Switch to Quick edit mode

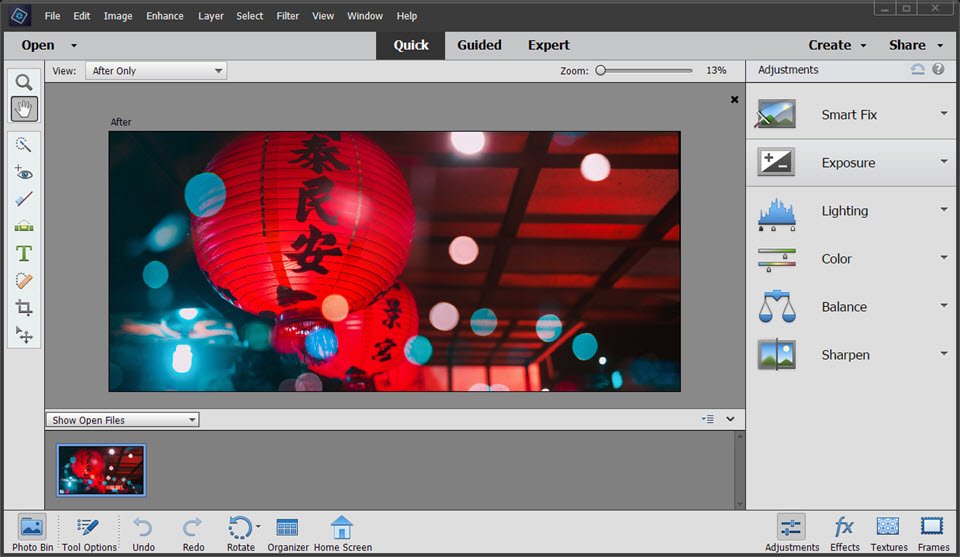(x=411, y=45)
